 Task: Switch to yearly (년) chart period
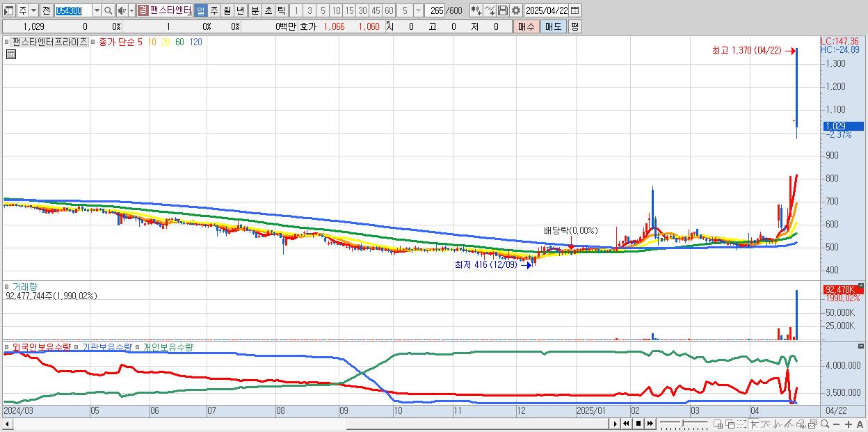click(240, 10)
